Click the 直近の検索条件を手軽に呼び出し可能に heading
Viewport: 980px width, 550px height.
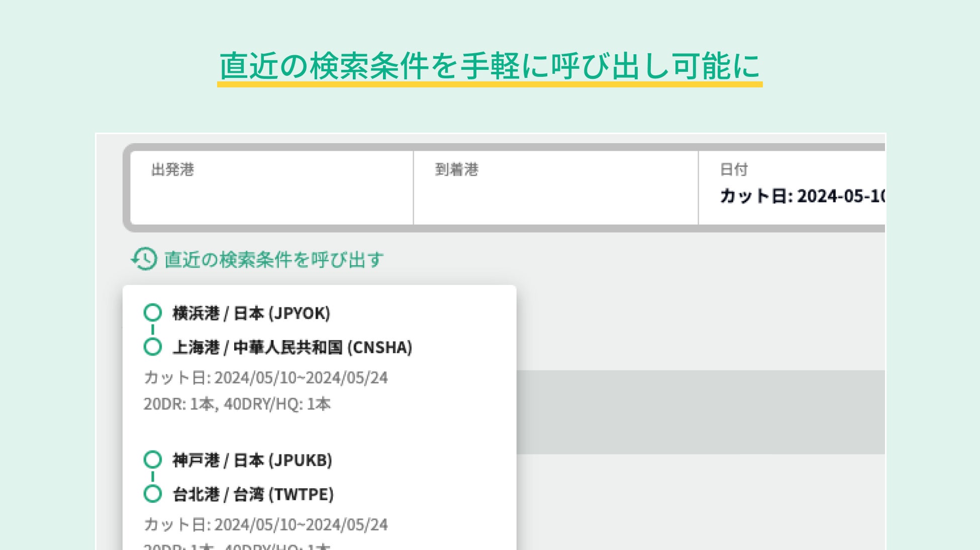tap(489, 66)
